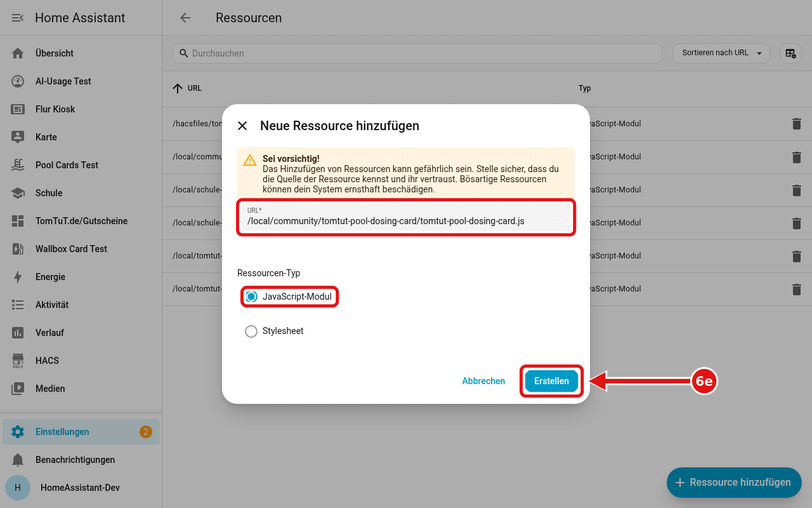Open AI-Usage Test in the sidebar
The width and height of the screenshot is (812, 508).
(x=81, y=81)
